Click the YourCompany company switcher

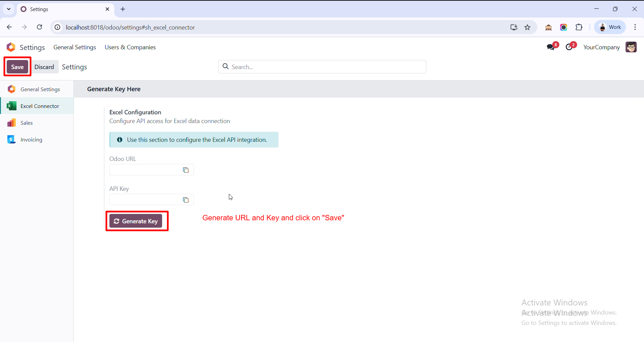601,47
